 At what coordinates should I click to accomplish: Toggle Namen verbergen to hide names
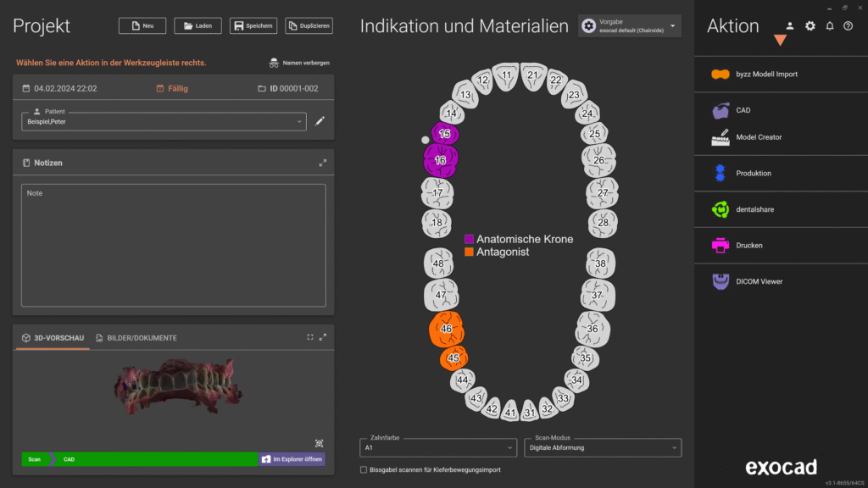299,63
